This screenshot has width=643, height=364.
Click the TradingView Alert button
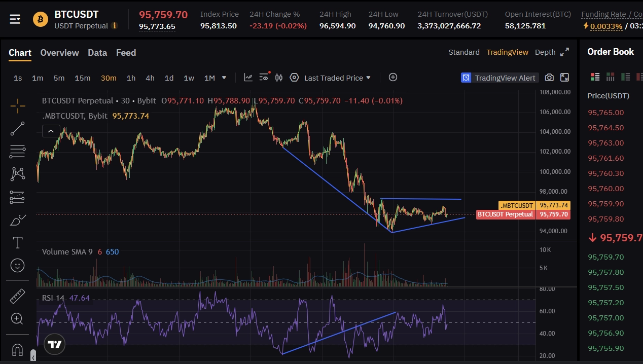point(499,78)
